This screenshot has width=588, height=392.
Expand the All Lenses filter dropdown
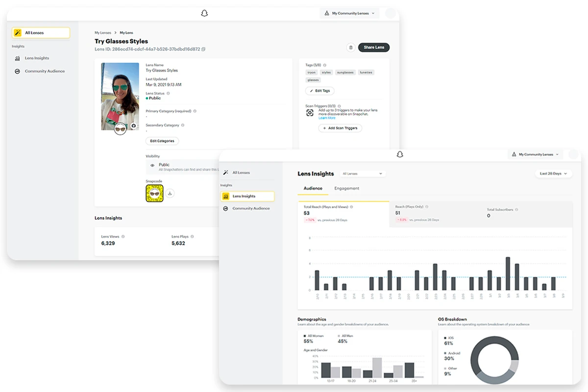point(363,174)
